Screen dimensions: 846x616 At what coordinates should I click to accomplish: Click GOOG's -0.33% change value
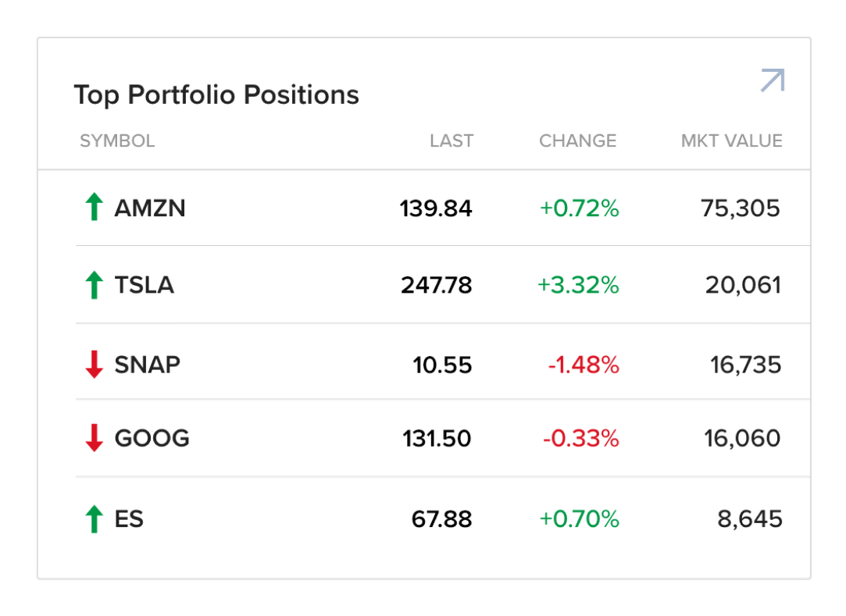[x=580, y=439]
